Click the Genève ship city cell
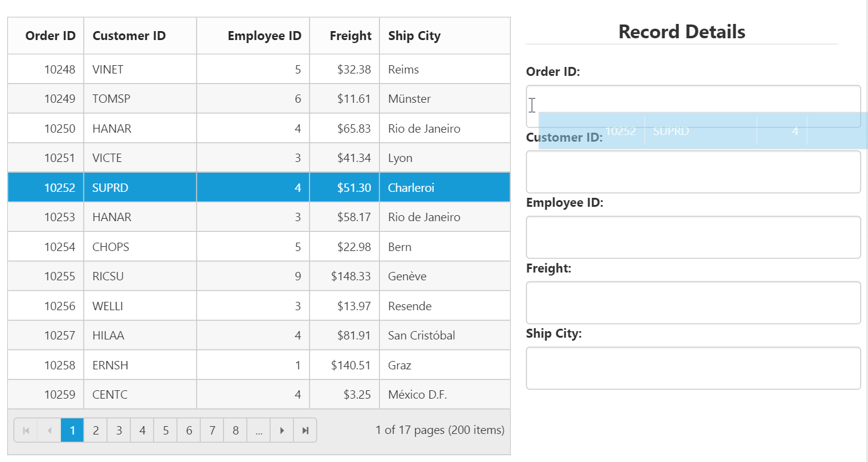This screenshot has height=462, width=868. click(407, 277)
